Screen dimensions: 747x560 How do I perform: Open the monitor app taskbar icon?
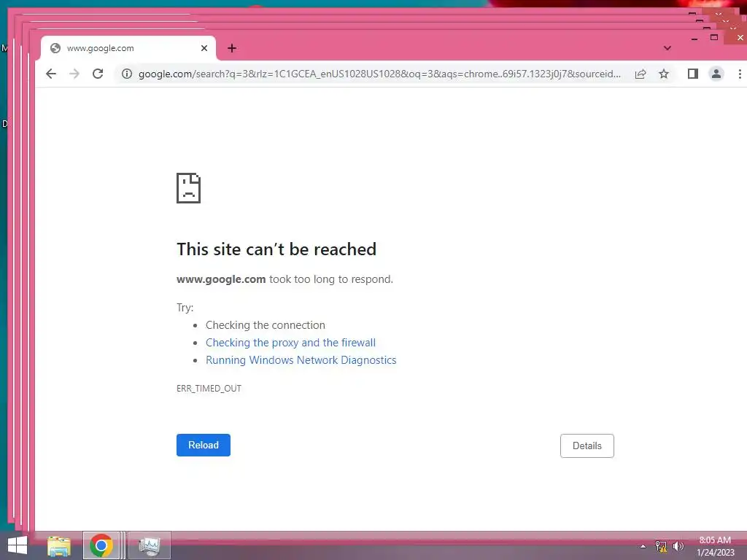tap(150, 545)
